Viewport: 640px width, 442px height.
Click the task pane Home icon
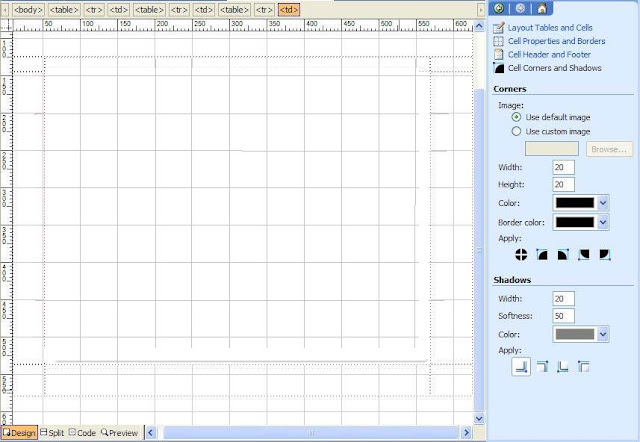(542, 8)
